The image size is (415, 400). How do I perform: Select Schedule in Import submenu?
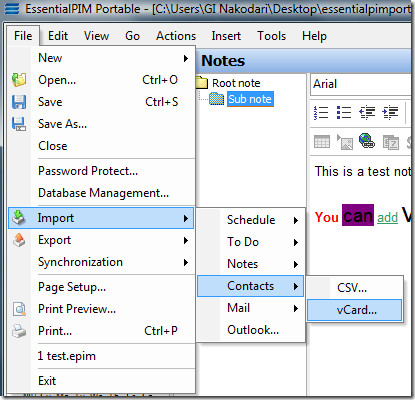(x=251, y=220)
